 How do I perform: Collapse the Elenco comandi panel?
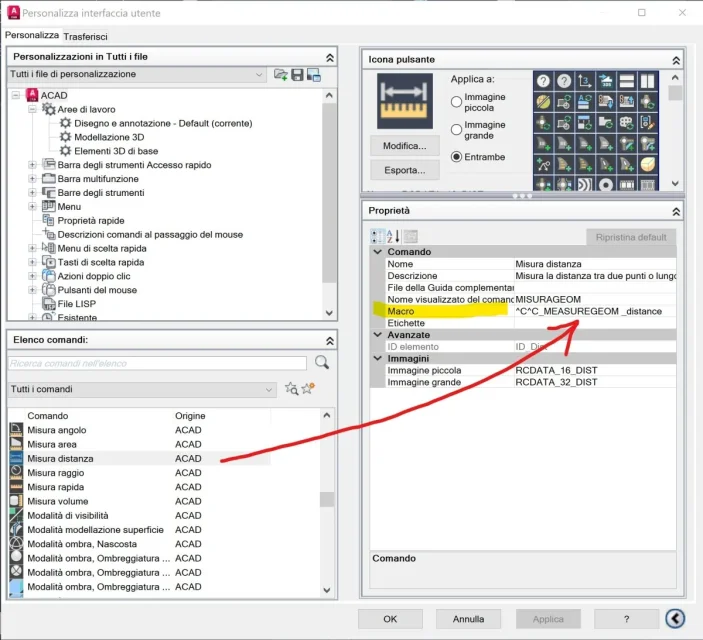[x=330, y=341]
